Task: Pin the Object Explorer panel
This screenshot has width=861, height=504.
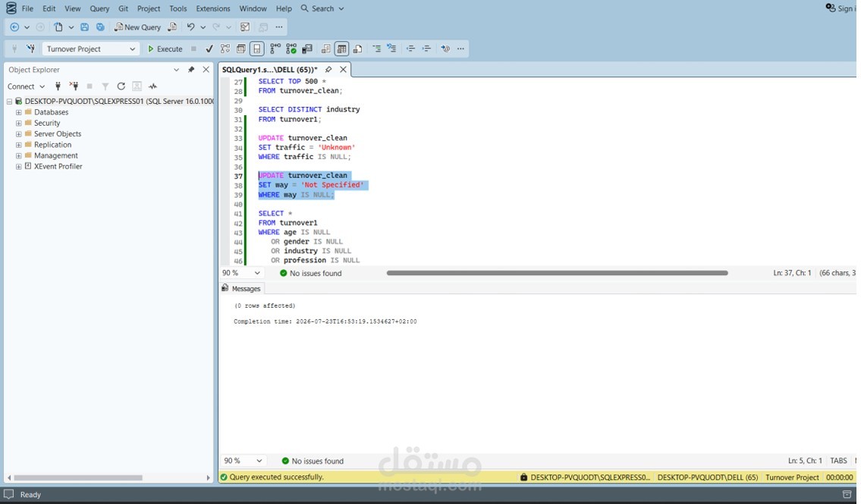Action: (x=191, y=70)
